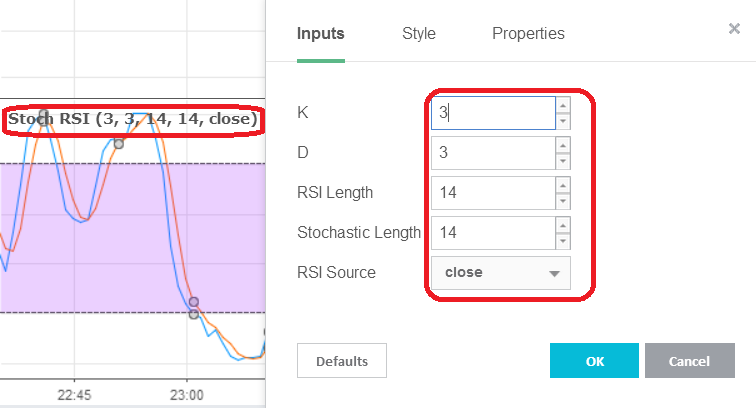The image size is (756, 408).
Task: Click the Stoch RSI indicator title on chart
Action: click(x=133, y=119)
